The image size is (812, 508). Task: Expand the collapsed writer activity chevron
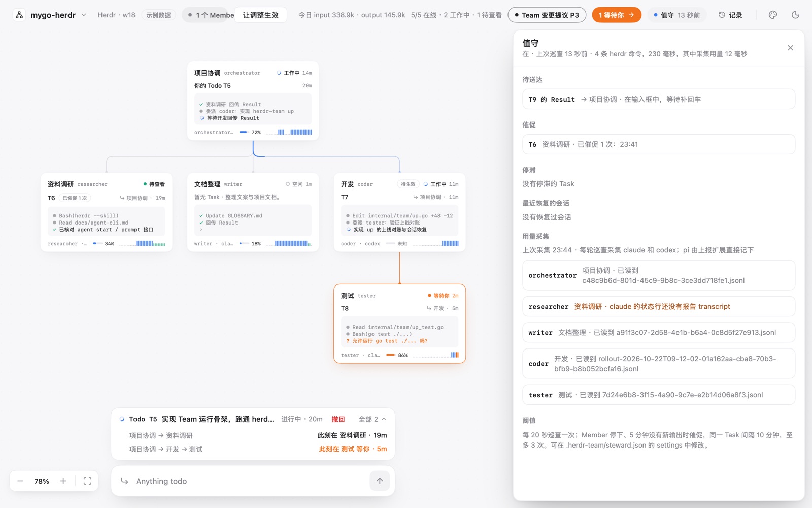pyautogui.click(x=201, y=230)
